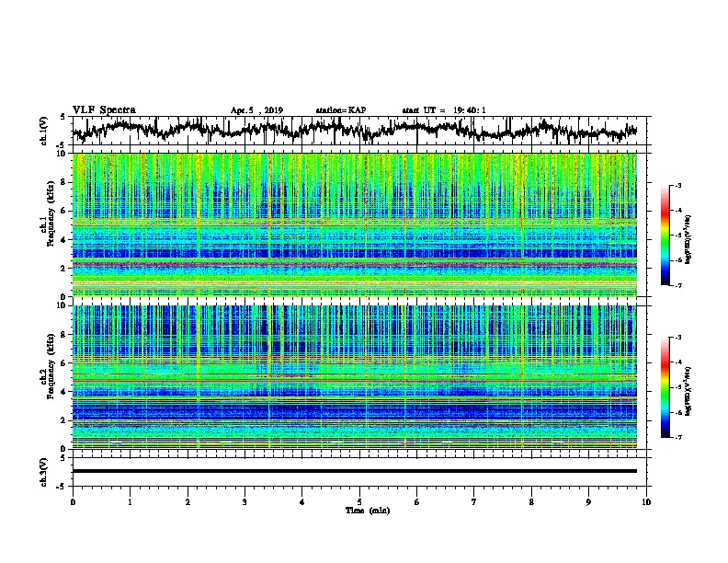
Task: Click time axis tick label "3"
Action: (x=245, y=502)
